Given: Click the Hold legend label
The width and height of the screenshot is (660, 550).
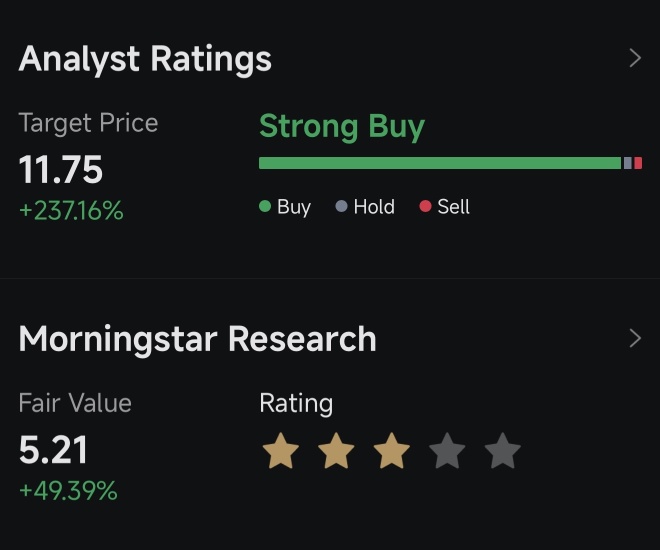Looking at the screenshot, I should (374, 207).
